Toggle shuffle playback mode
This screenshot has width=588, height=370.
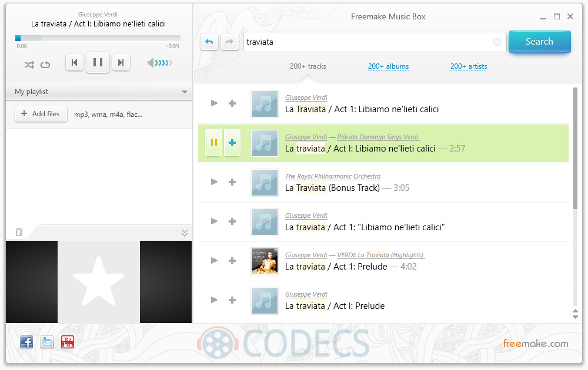click(x=29, y=65)
